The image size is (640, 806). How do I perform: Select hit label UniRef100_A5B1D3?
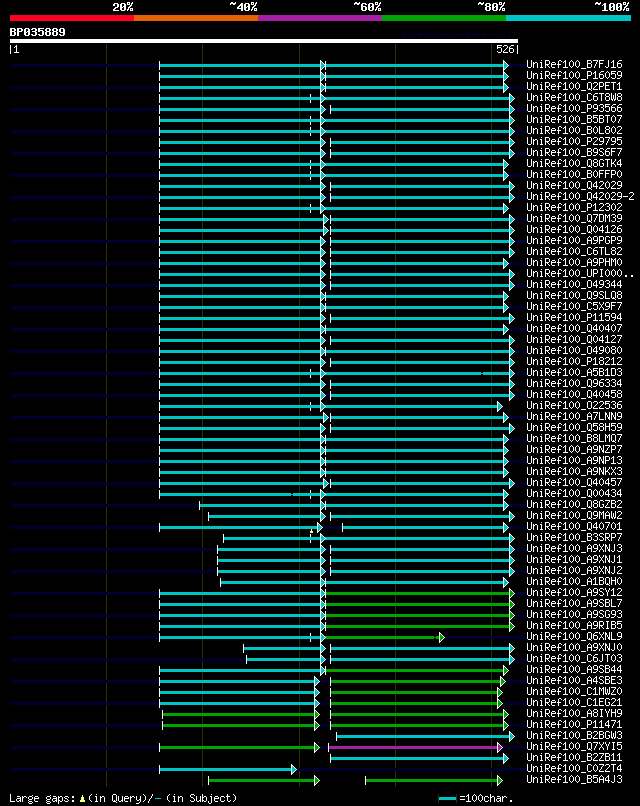point(574,373)
